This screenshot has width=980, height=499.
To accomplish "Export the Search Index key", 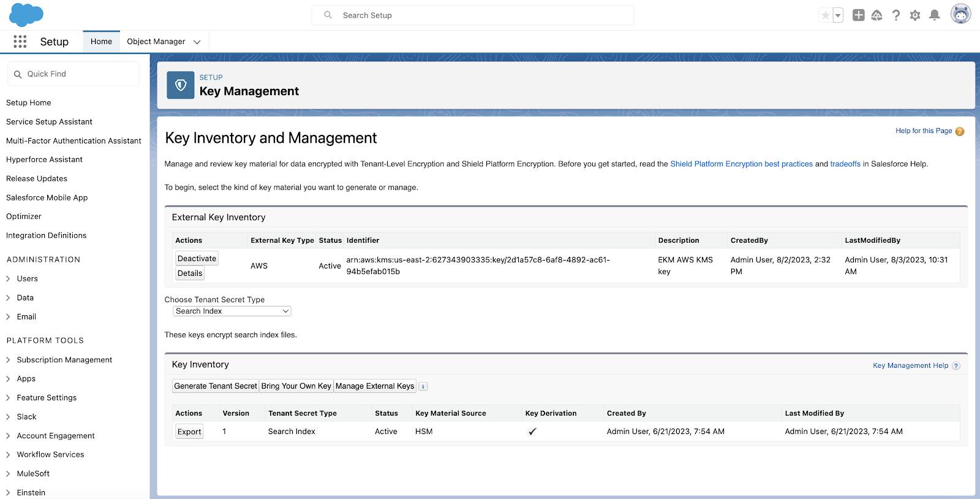I will pos(189,432).
